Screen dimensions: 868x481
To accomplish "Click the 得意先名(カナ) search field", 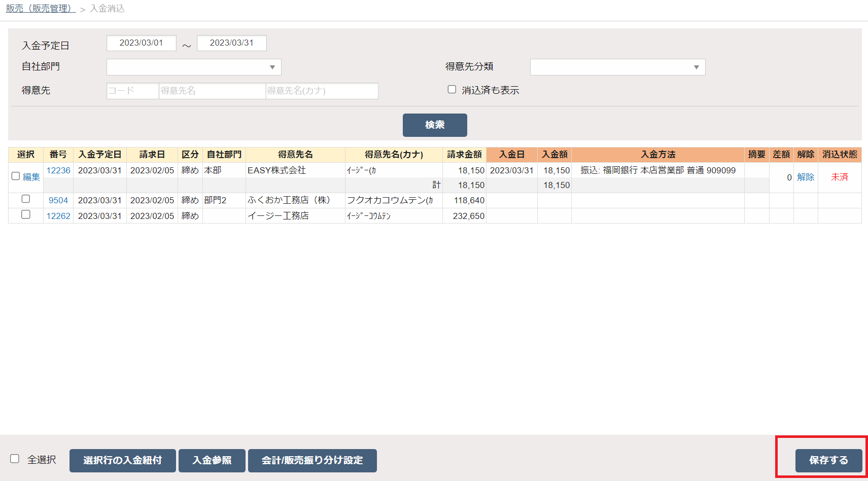I will (x=322, y=91).
